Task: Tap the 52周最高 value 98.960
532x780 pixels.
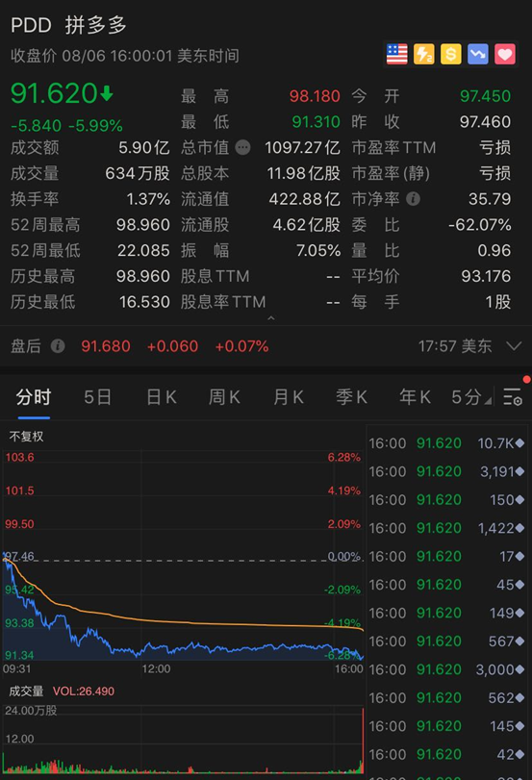Action: [x=142, y=225]
